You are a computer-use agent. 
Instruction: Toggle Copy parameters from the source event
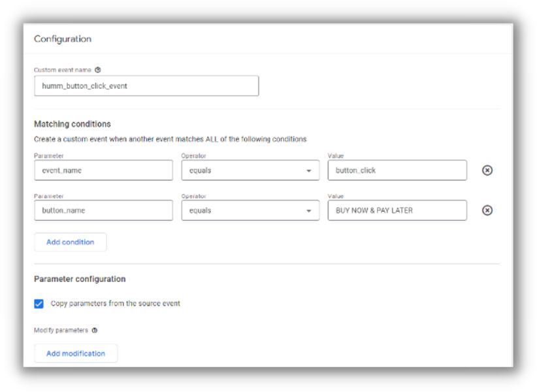pyautogui.click(x=39, y=303)
